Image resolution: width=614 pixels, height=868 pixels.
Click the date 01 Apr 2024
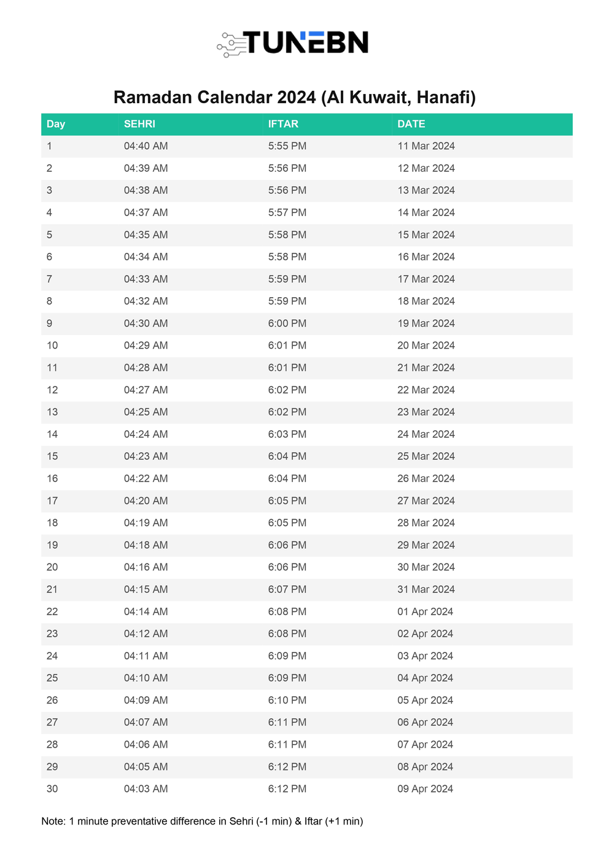(x=425, y=611)
